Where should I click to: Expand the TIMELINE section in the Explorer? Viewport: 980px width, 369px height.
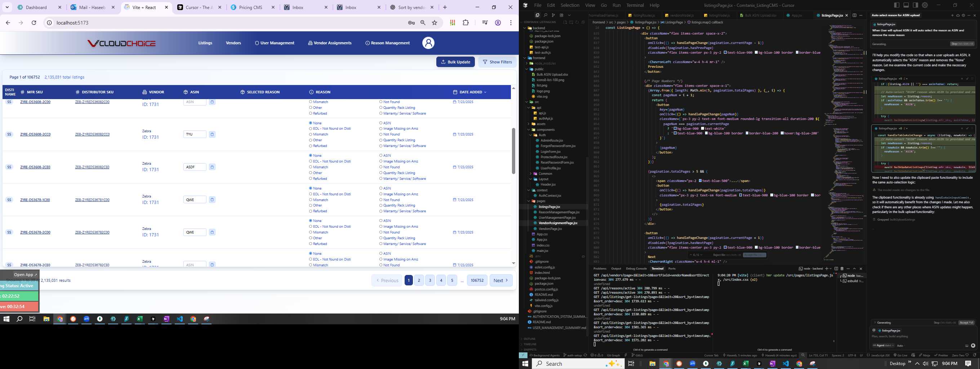click(x=530, y=344)
